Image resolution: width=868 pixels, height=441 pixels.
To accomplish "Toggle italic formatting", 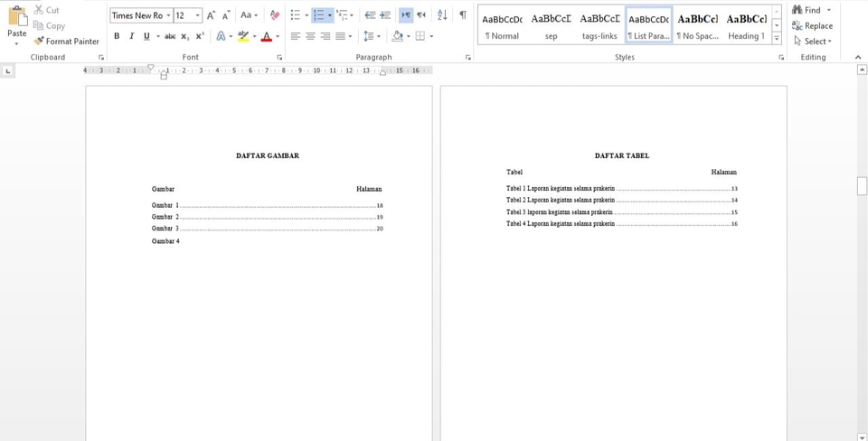I will pos(132,36).
